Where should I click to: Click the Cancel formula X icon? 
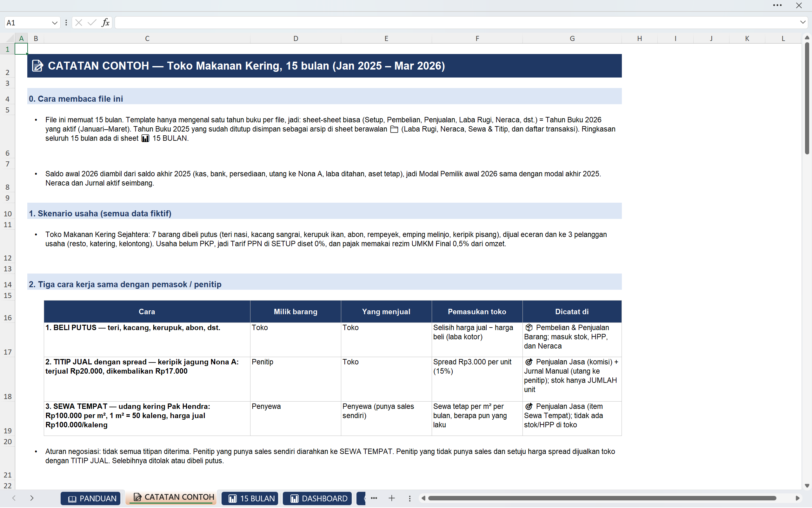(x=79, y=23)
